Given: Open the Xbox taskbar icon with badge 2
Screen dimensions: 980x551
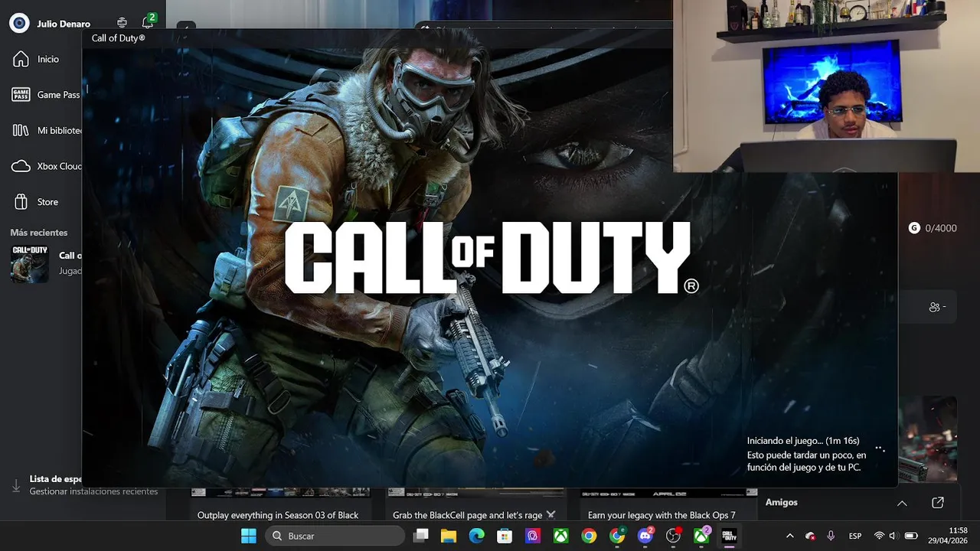Looking at the screenshot, I should coord(702,536).
